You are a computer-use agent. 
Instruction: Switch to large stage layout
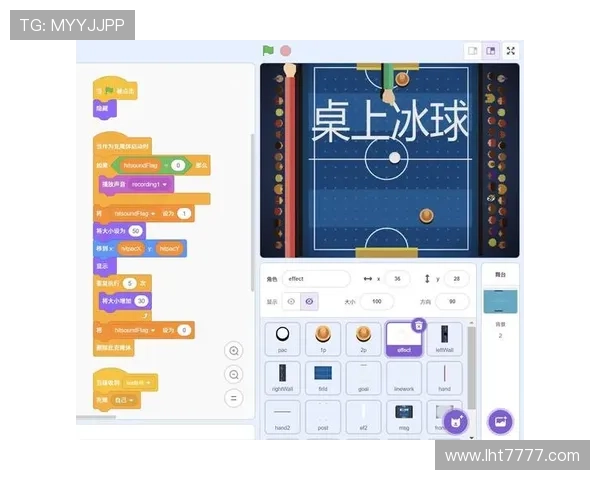(491, 51)
